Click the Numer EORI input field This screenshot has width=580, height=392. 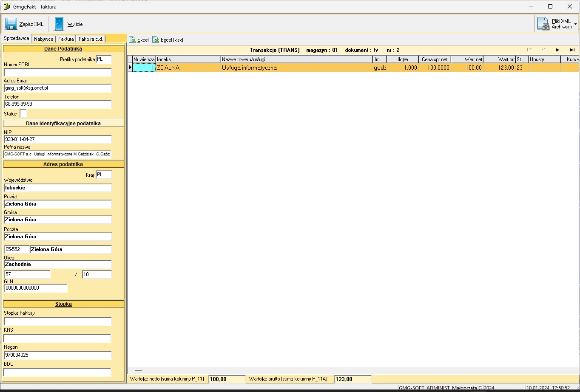pos(58,72)
